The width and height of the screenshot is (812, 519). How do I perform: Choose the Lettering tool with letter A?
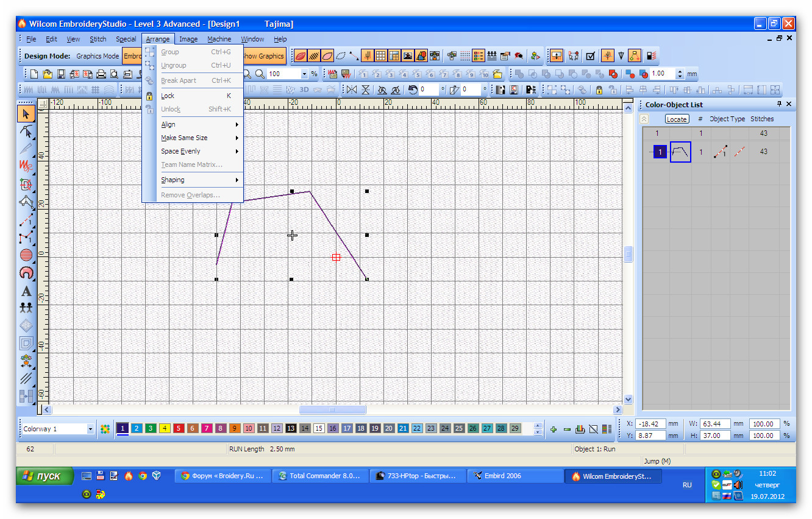26,291
